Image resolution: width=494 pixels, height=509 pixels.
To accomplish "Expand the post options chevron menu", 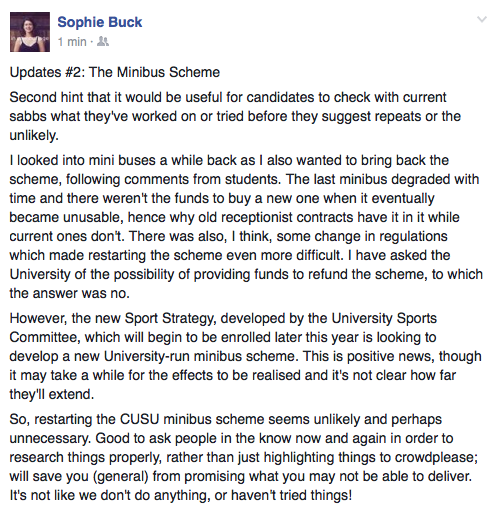I will click(482, 19).
